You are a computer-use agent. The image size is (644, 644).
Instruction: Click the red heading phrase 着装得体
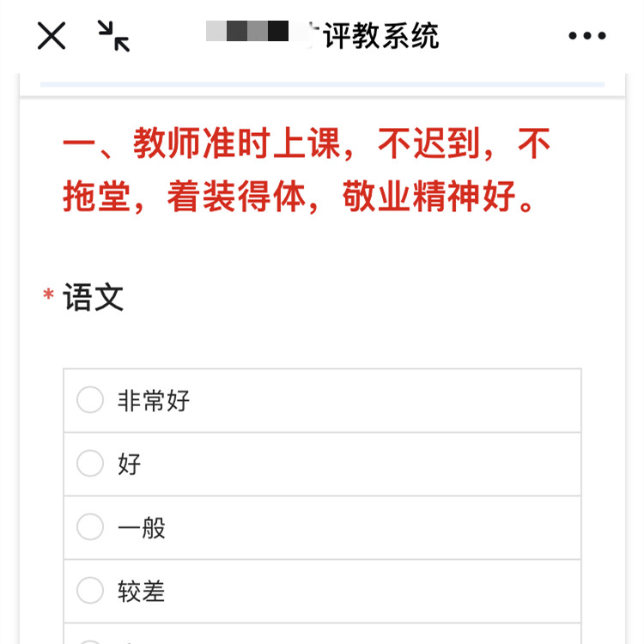[x=235, y=197]
